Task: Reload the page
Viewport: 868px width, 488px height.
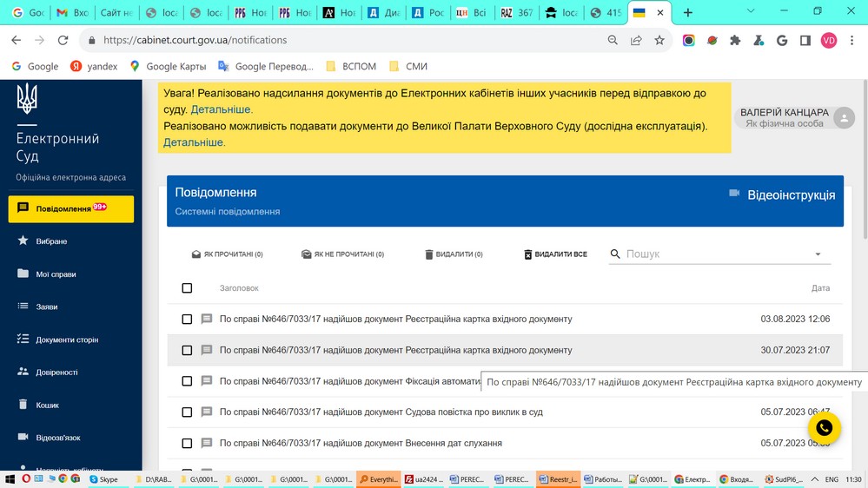Action: [x=63, y=40]
